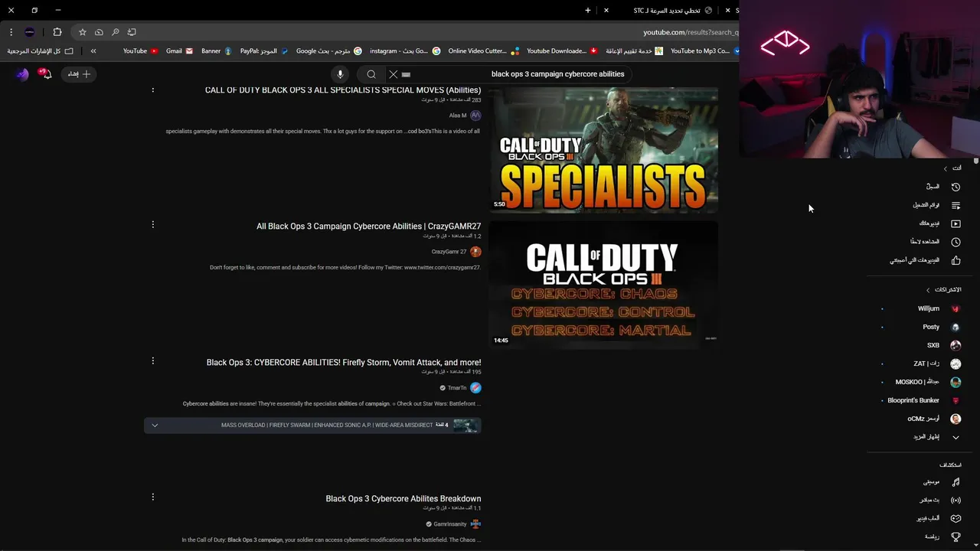
Task: Expand the MASS OVERLOAD chapters row
Action: 312,425
